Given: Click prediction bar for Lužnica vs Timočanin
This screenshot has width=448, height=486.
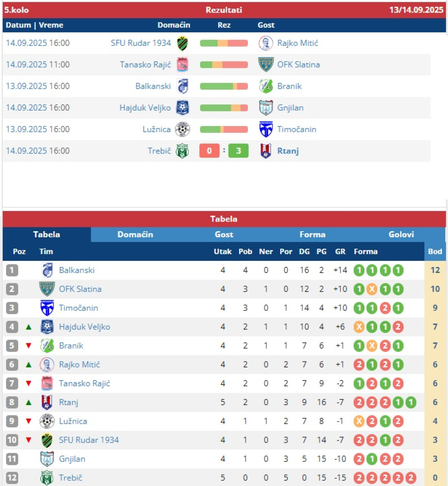Looking at the screenshot, I should click(224, 129).
